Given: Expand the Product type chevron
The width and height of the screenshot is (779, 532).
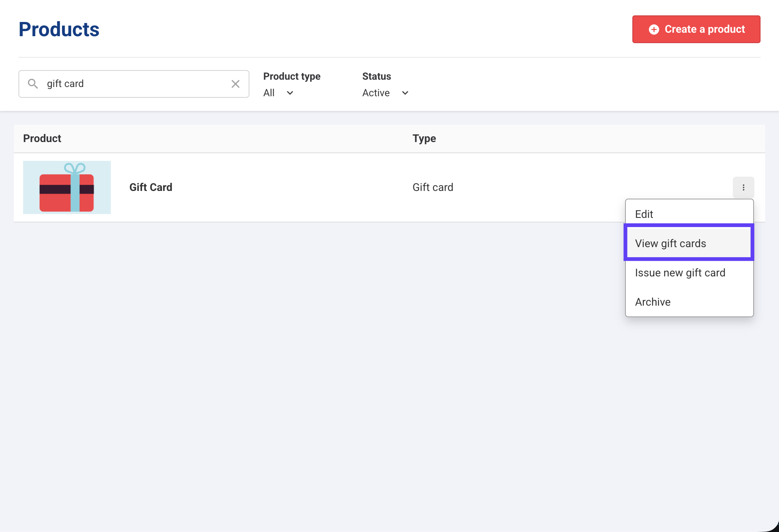Looking at the screenshot, I should pos(290,93).
